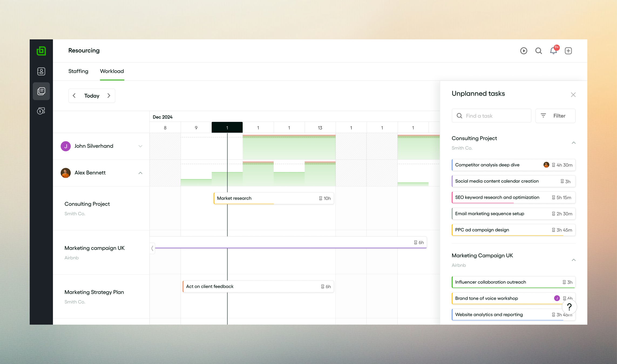This screenshot has height=364, width=617.
Task: Open search via magnifier icon in header
Action: [538, 51]
